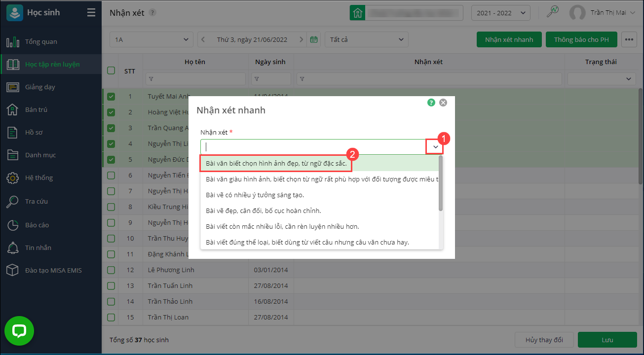Click the help icon beside Nhận xét title
The width and height of the screenshot is (644, 355).
(152, 13)
